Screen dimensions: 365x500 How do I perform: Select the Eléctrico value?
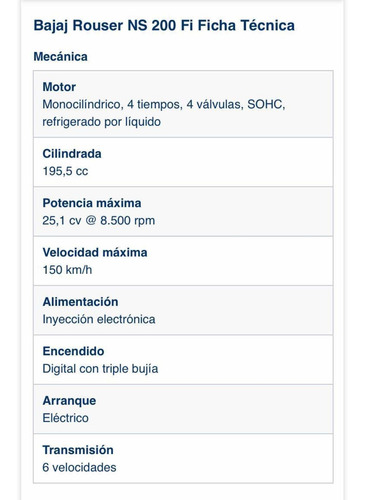click(x=65, y=418)
